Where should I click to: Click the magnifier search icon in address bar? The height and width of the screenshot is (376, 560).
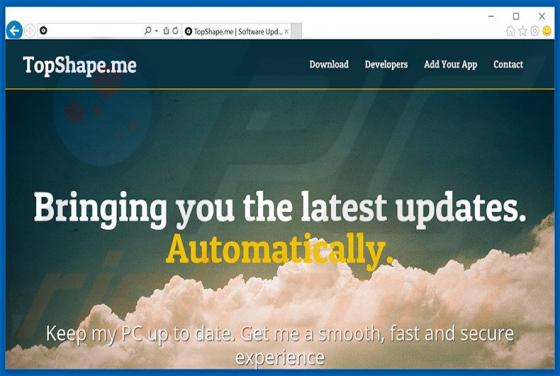tap(148, 31)
